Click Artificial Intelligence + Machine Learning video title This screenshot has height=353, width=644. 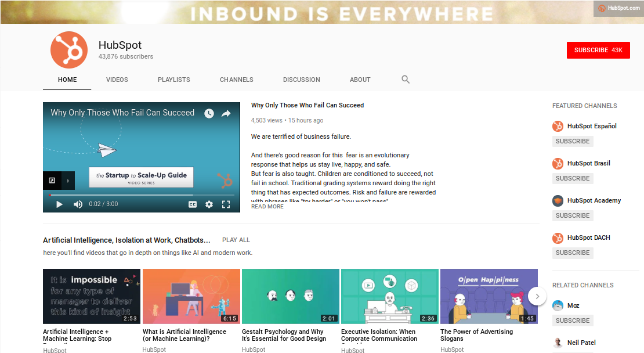coord(77,336)
